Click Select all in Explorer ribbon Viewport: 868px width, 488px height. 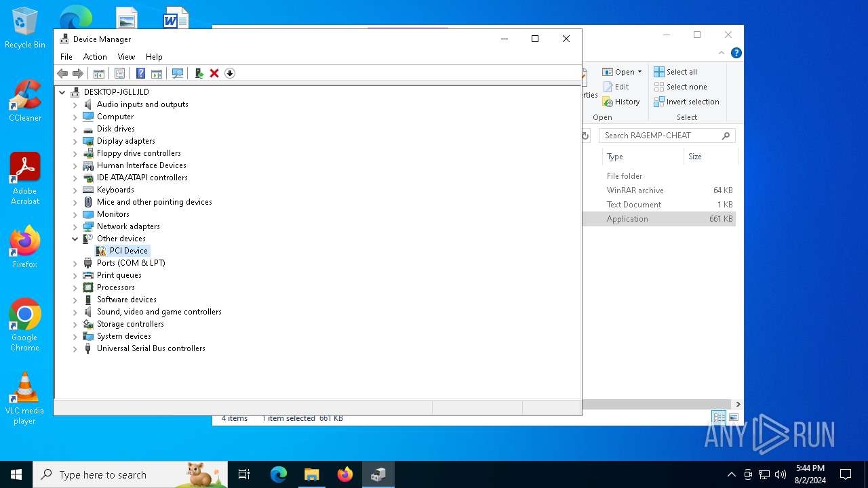point(675,72)
